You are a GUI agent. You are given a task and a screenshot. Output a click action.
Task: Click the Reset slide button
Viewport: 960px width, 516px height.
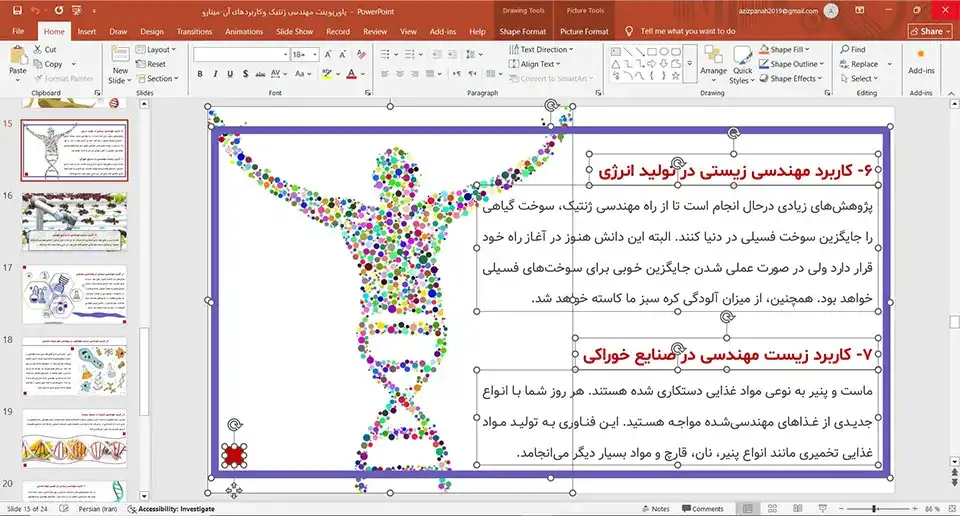(151, 64)
